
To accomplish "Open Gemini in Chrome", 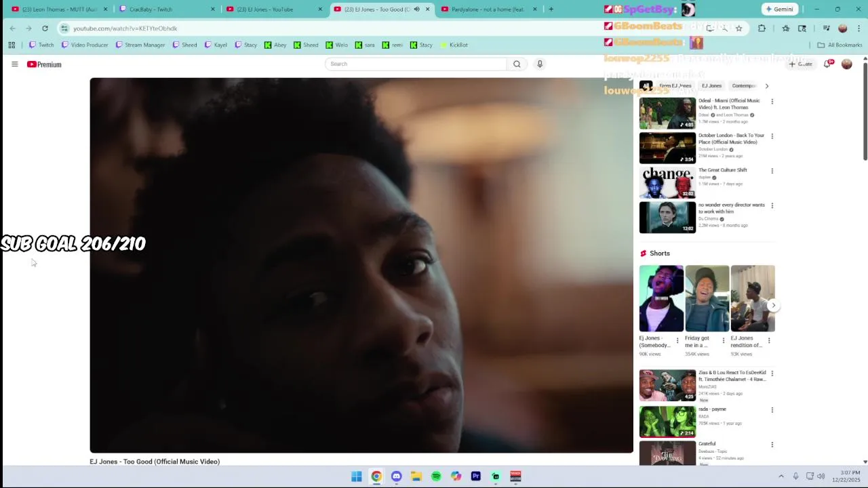I will coord(779,9).
